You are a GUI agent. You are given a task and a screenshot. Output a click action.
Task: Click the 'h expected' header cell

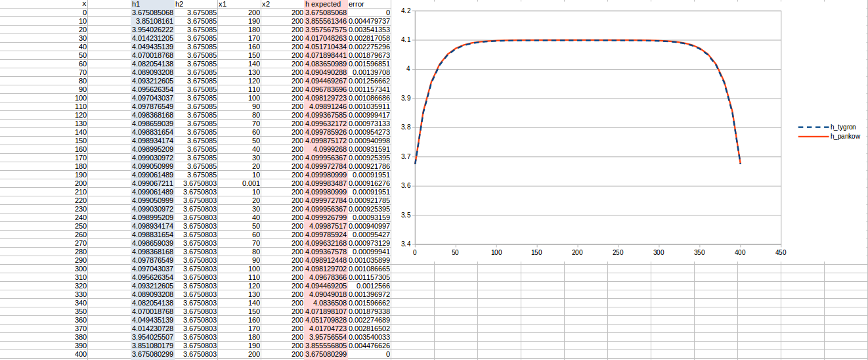(326, 4)
